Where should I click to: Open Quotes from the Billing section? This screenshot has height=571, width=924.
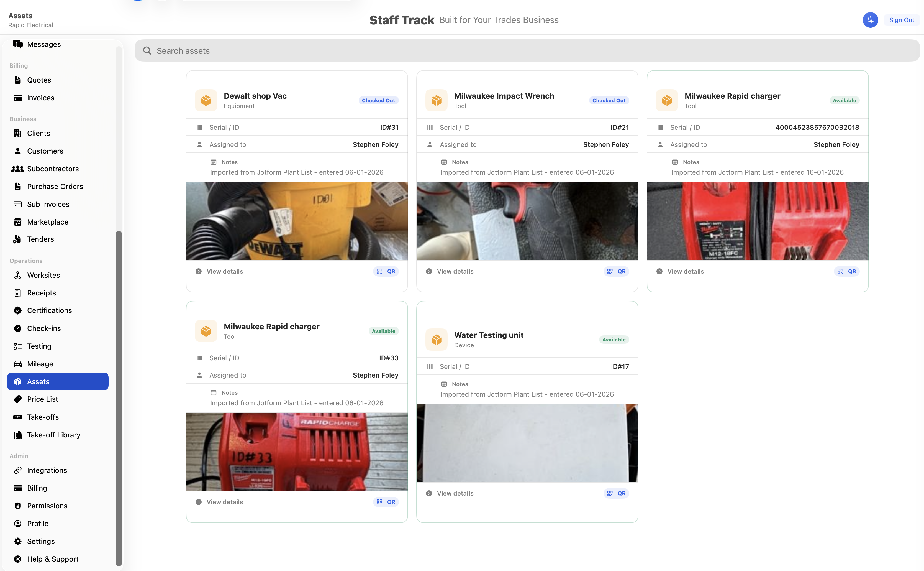point(58,80)
